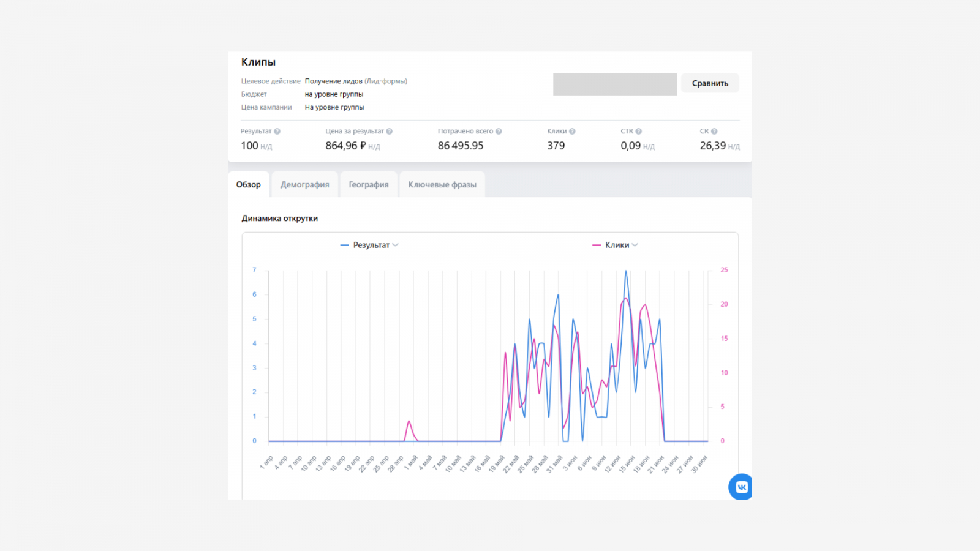Image resolution: width=980 pixels, height=551 pixels.
Task: Show CTR help tooltip icon
Action: tap(638, 132)
